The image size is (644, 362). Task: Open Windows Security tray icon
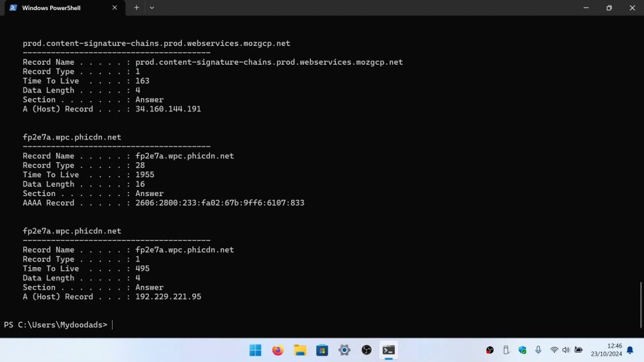pos(523,350)
